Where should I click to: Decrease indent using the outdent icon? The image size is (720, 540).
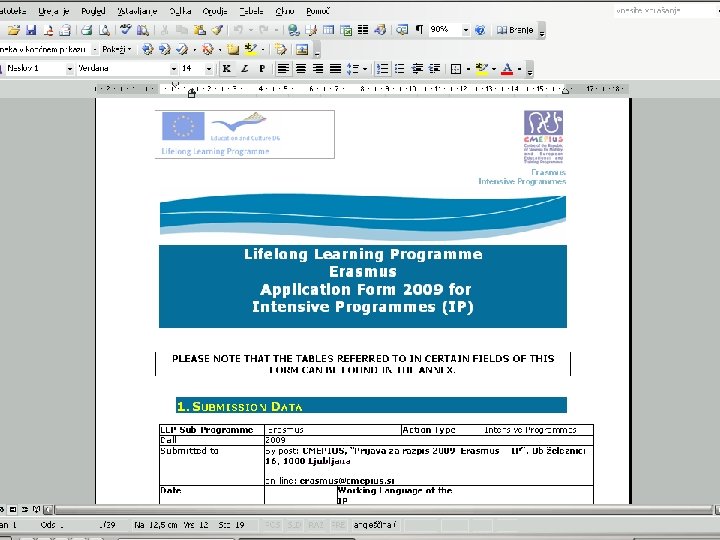(x=417, y=69)
